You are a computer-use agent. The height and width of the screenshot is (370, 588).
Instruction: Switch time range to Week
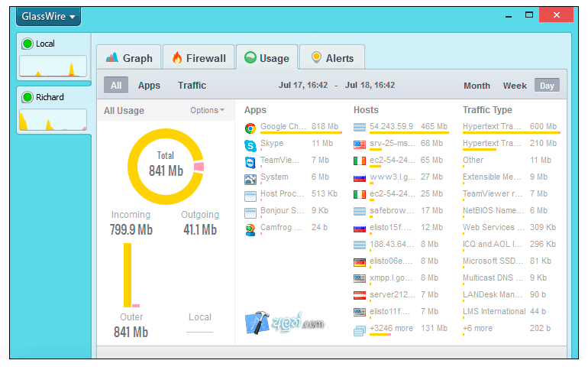[x=515, y=86]
